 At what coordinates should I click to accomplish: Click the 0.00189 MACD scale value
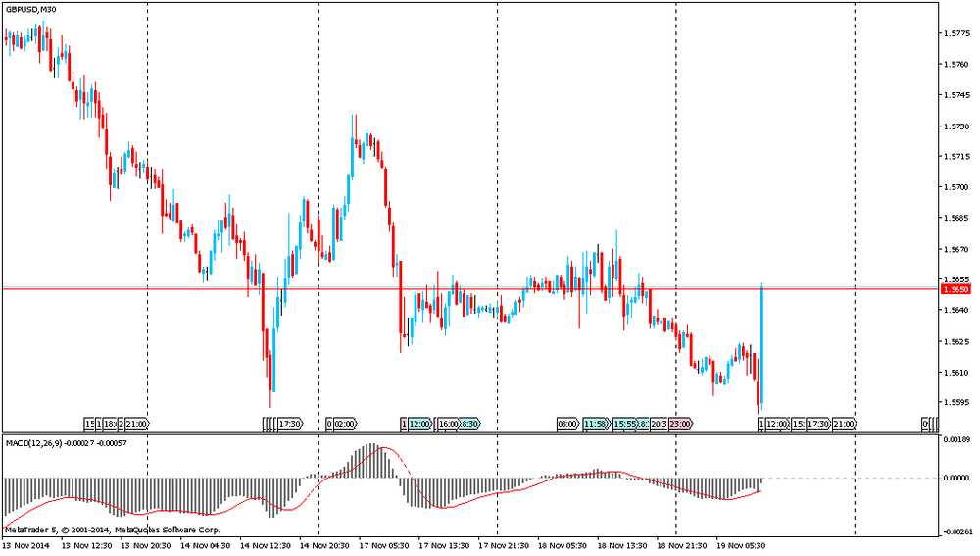click(x=958, y=441)
